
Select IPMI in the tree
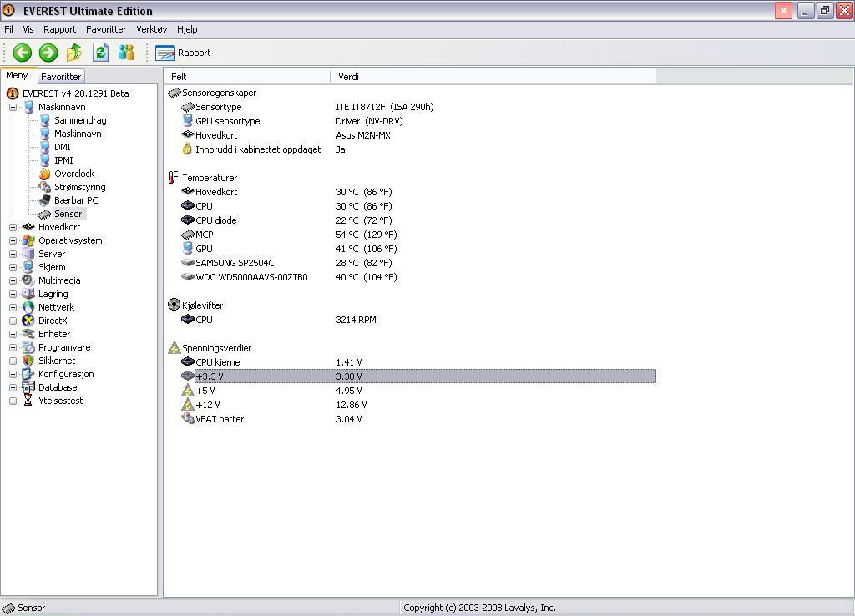click(63, 160)
